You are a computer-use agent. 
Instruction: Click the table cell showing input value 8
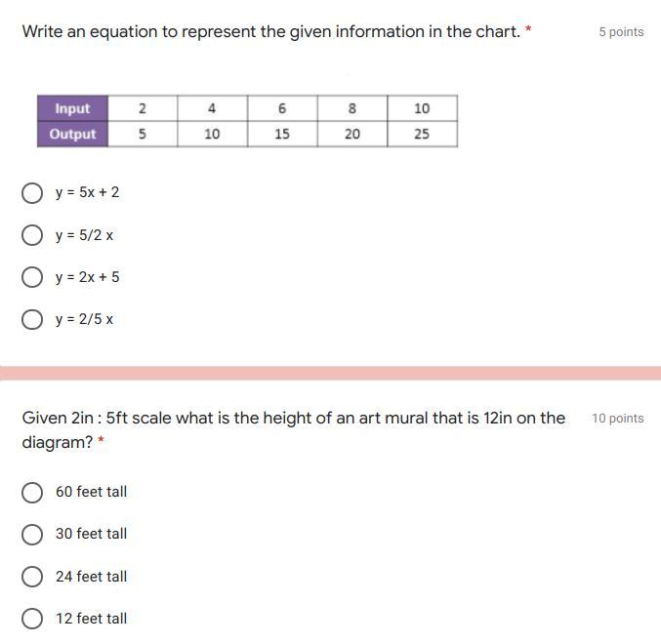pyautogui.click(x=351, y=108)
